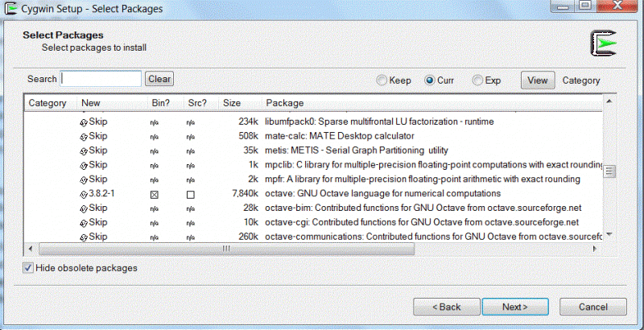Click the 'Category' view label next to View
644x330 pixels.
coord(580,80)
